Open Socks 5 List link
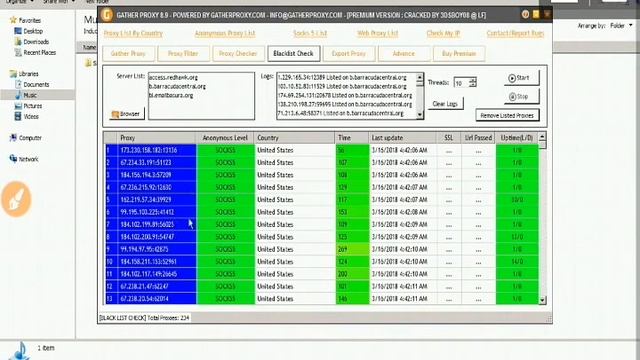This screenshot has width=640, height=360. coord(310,33)
